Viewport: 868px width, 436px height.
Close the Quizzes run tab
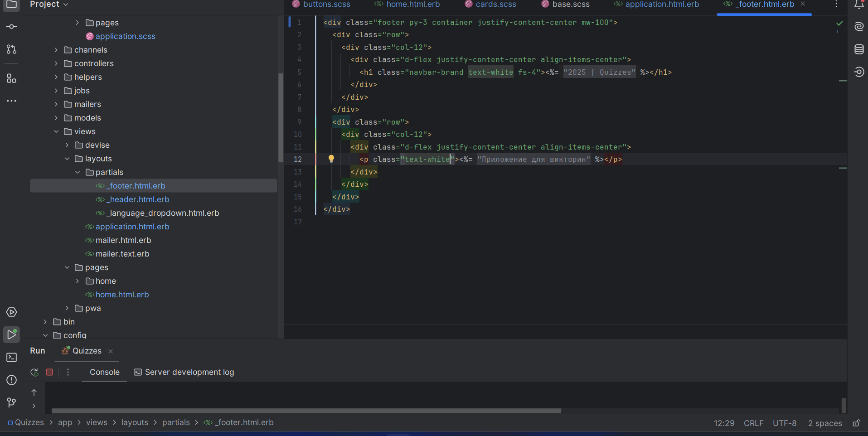coord(111,351)
